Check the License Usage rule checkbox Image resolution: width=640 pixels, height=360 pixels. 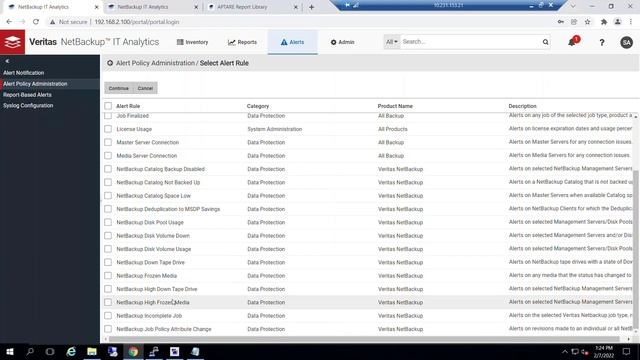pyautogui.click(x=108, y=129)
